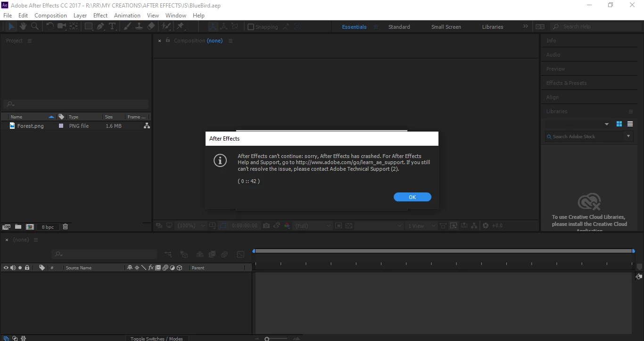Image resolution: width=644 pixels, height=341 pixels.
Task: Create a new folder in Project panel
Action: (18, 227)
